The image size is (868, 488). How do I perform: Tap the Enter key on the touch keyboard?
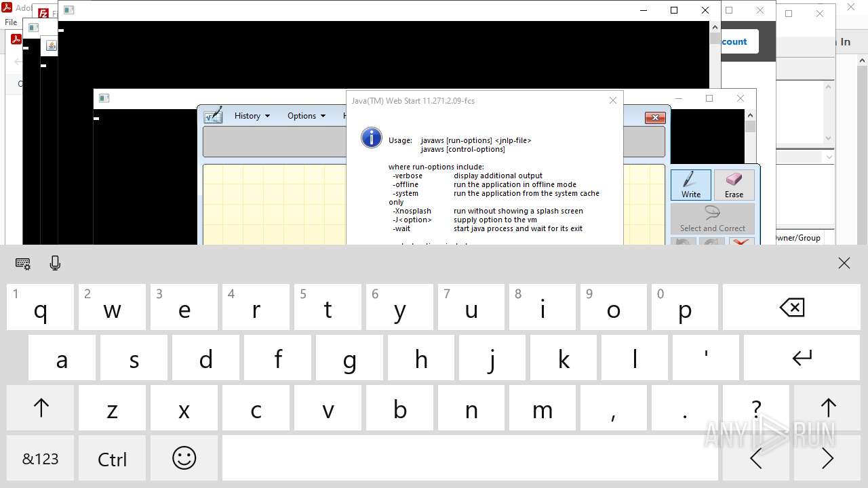click(x=802, y=357)
